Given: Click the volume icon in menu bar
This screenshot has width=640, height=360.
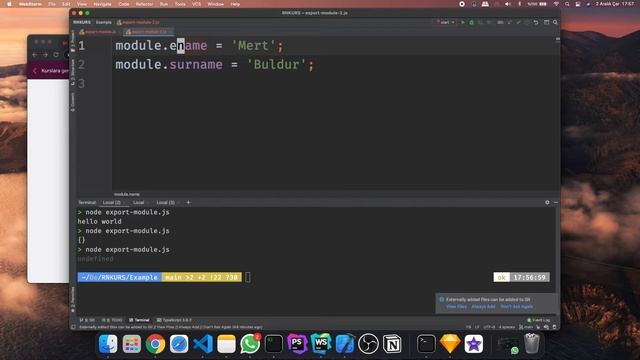Looking at the screenshot, I should pyautogui.click(x=508, y=4).
